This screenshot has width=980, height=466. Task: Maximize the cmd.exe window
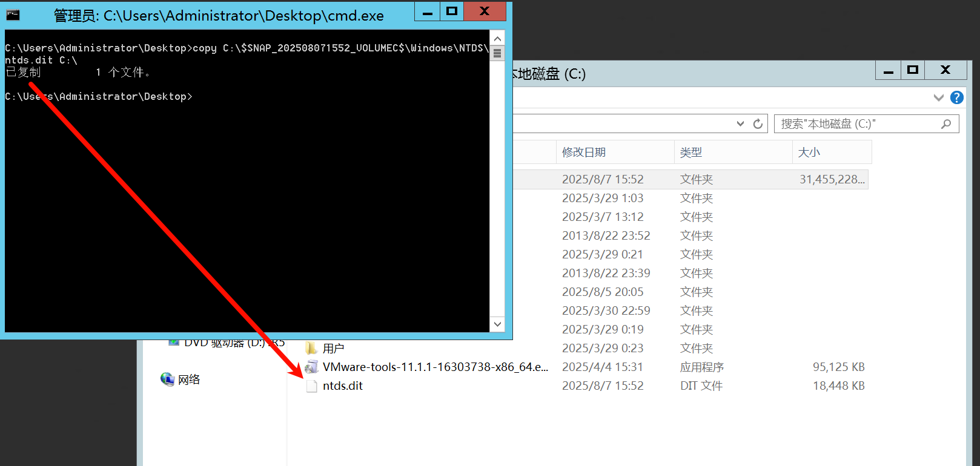[x=451, y=11]
